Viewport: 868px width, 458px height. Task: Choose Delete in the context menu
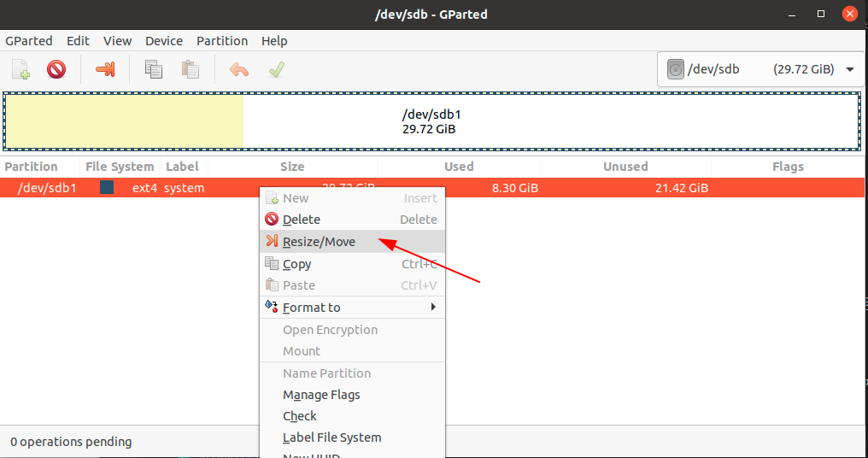point(302,220)
